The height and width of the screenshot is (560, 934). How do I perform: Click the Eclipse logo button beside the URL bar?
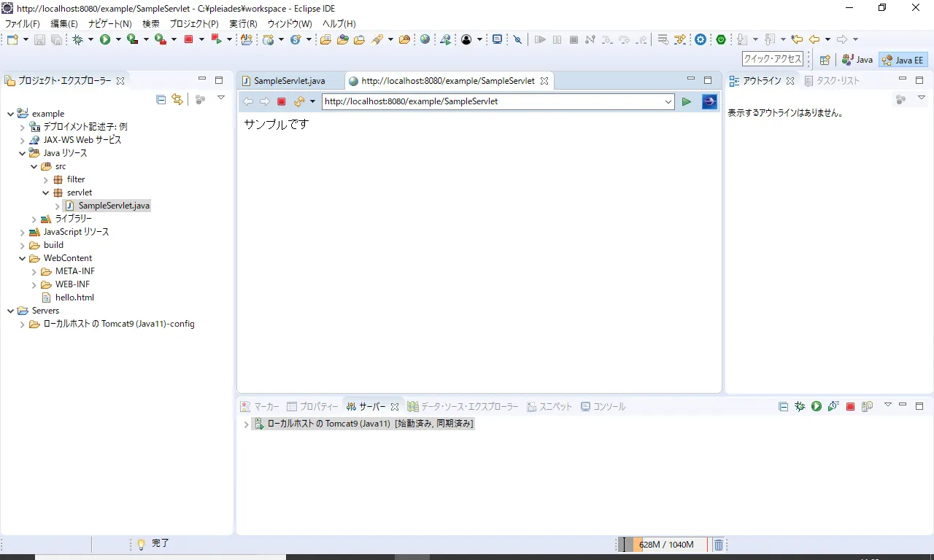pyautogui.click(x=709, y=102)
